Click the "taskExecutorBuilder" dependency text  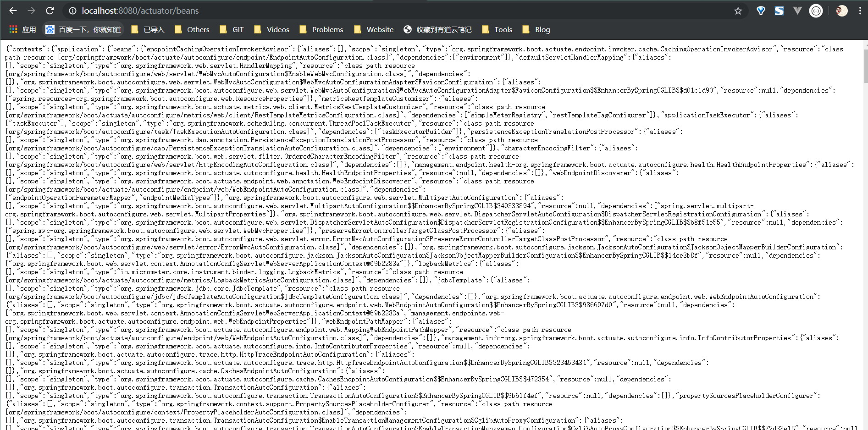click(x=417, y=132)
